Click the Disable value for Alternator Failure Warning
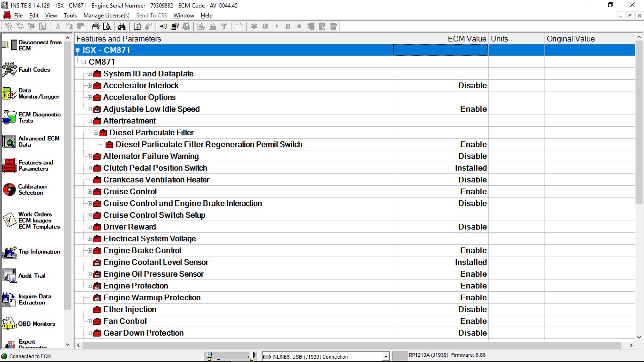The image size is (644, 362). [x=472, y=156]
